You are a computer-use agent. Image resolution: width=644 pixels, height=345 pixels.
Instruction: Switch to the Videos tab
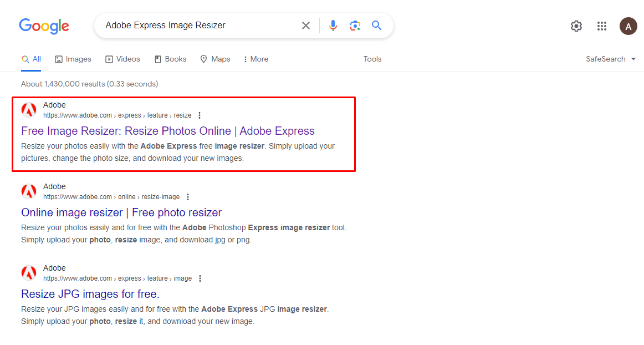tap(122, 59)
